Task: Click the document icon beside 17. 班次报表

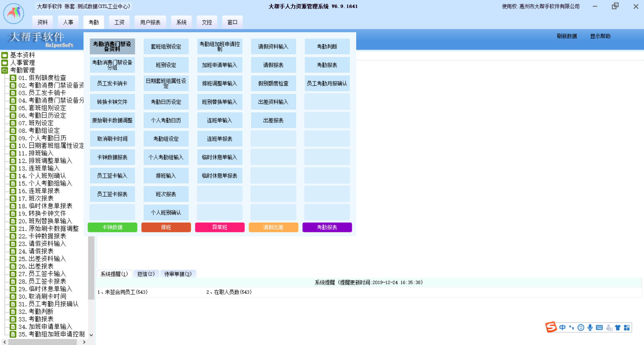Action: [x=13, y=198]
